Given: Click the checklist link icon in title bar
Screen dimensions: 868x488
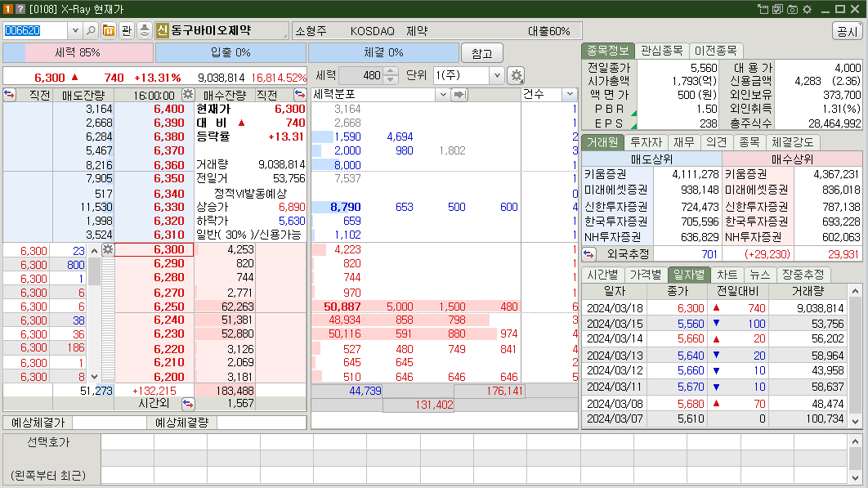Looking at the screenshot, I should point(778,9).
